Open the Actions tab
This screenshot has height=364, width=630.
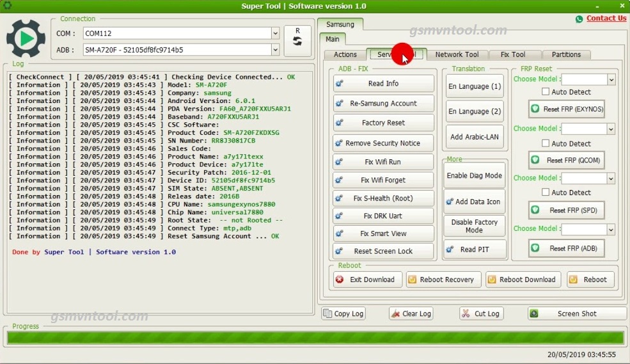click(345, 54)
